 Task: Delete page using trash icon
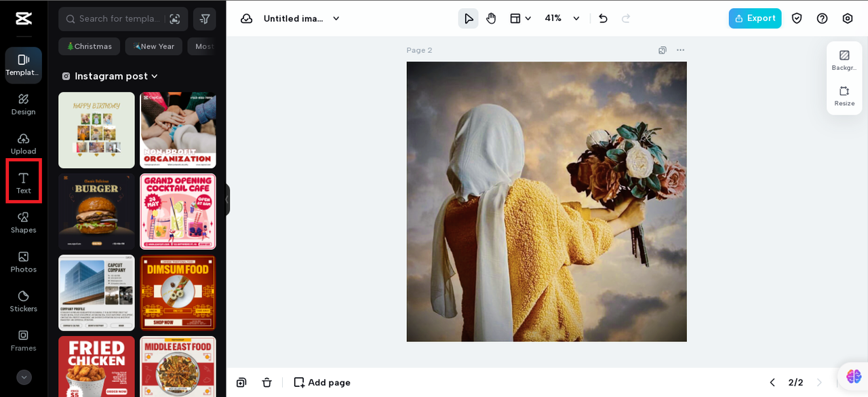click(267, 382)
